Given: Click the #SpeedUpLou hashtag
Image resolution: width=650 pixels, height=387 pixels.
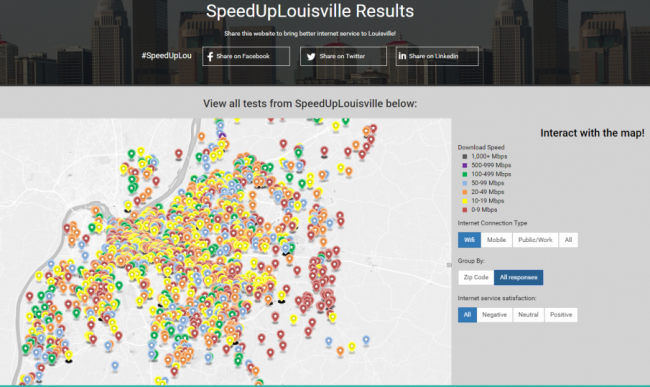Looking at the screenshot, I should [166, 56].
